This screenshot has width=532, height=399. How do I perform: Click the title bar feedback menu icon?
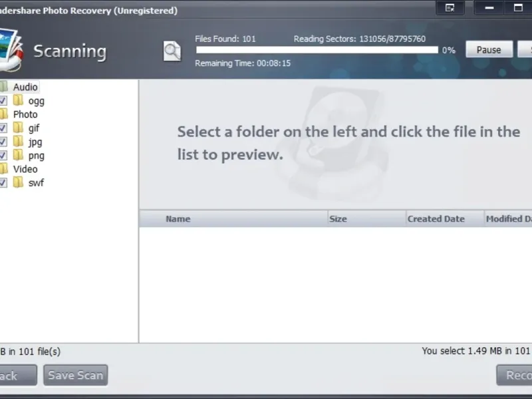[x=450, y=8]
